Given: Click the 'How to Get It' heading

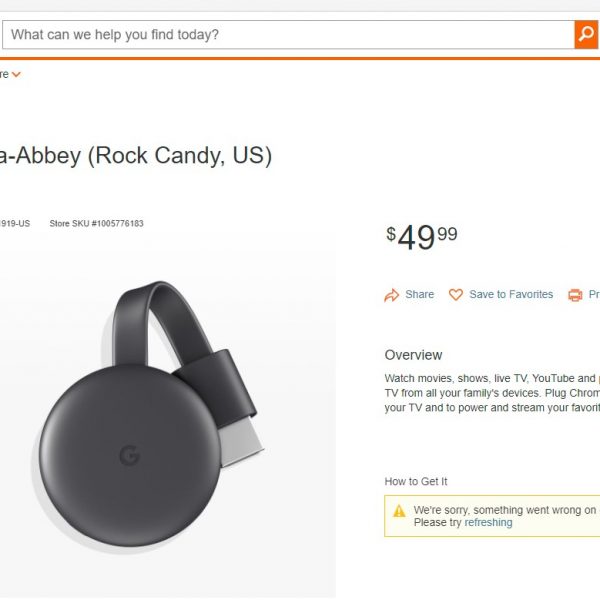Looking at the screenshot, I should 416,482.
